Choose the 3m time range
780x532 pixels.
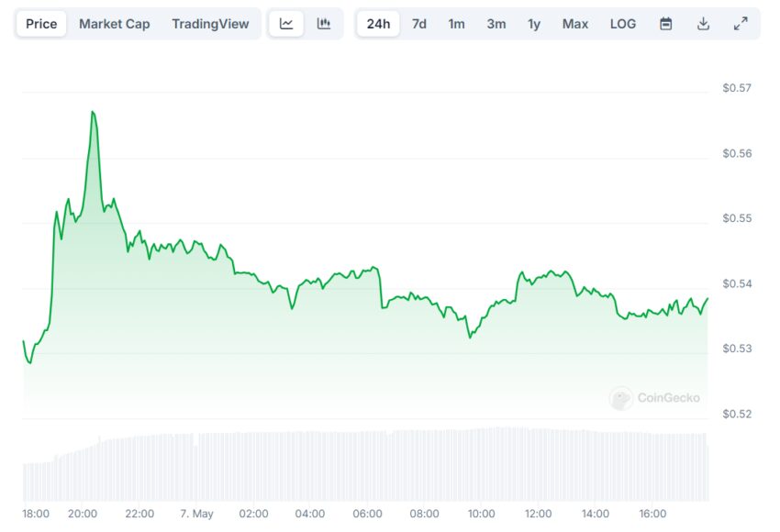click(496, 23)
